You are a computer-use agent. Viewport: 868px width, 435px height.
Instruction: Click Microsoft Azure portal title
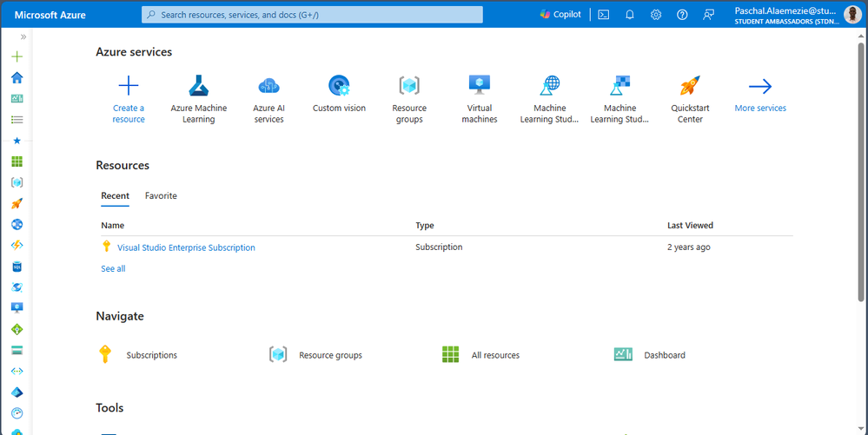click(50, 15)
